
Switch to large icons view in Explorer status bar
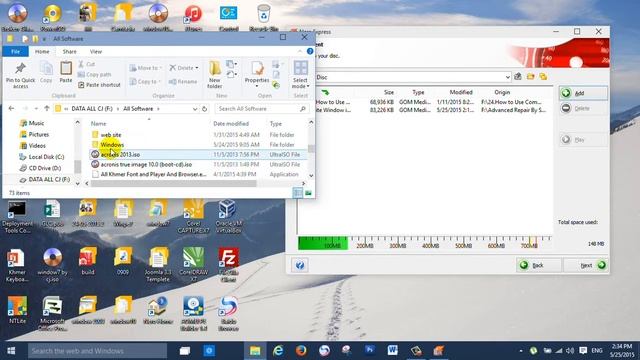[x=308, y=193]
